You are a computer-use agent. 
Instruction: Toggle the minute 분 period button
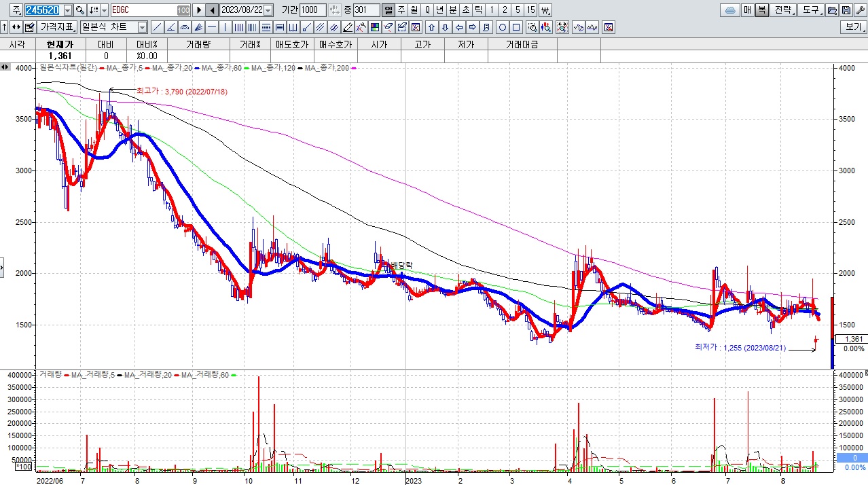tap(452, 10)
